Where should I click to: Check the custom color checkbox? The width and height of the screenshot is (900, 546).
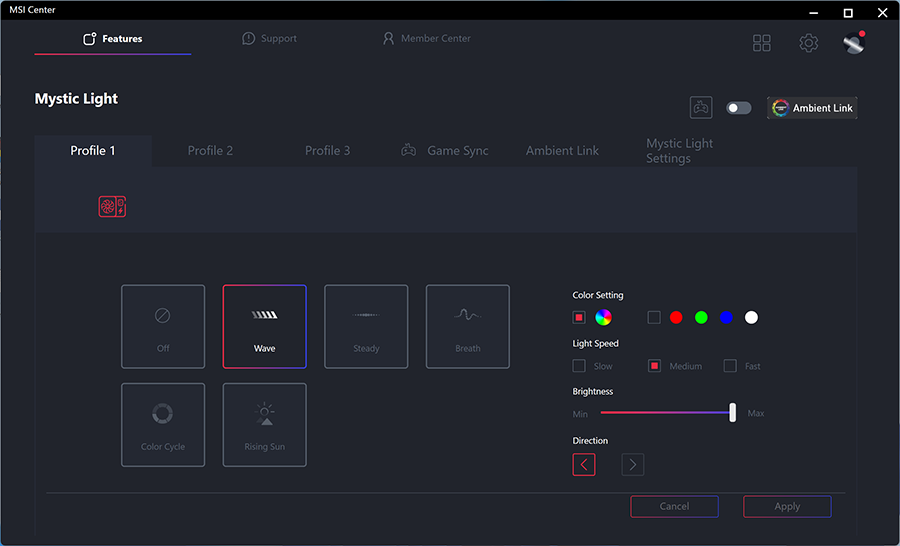coord(654,317)
